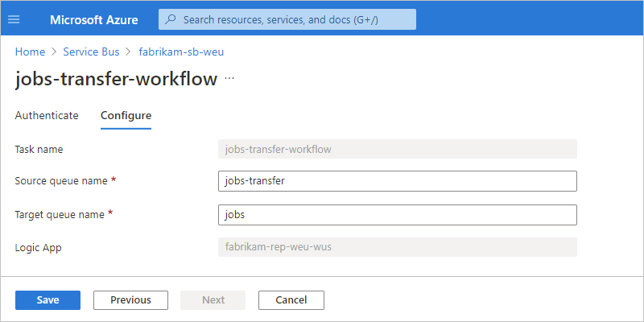Open the ellipsis menu beside the page title

pyautogui.click(x=229, y=79)
